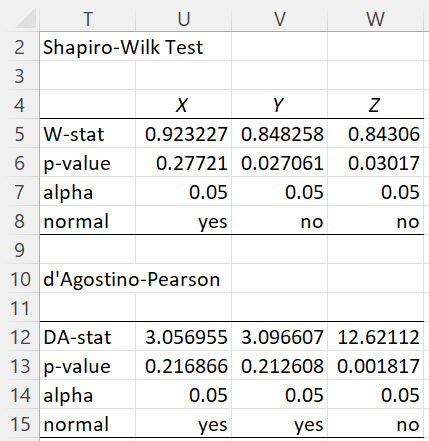429x441 pixels.
Task: Click the DA-stat label cell
Action: click(88, 337)
